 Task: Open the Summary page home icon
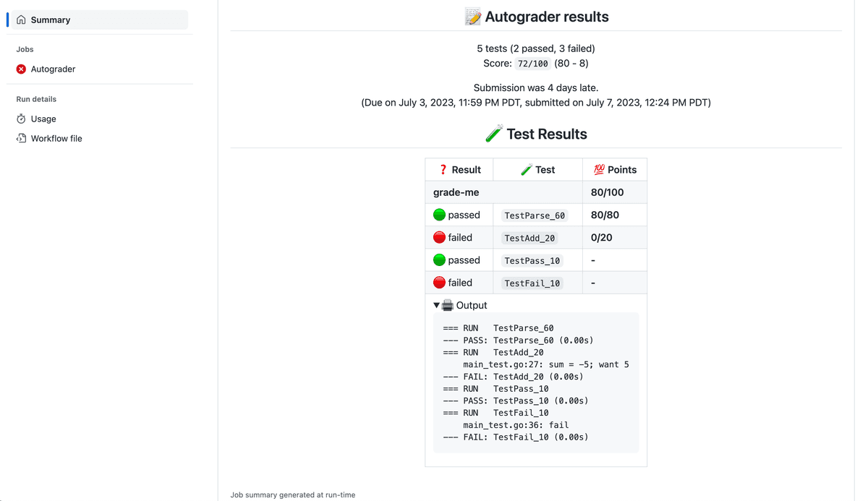[21, 20]
